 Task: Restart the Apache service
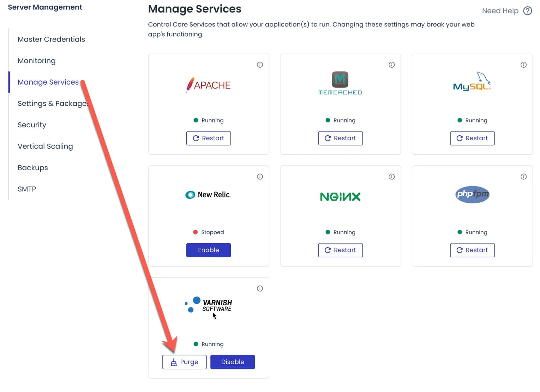pos(208,138)
